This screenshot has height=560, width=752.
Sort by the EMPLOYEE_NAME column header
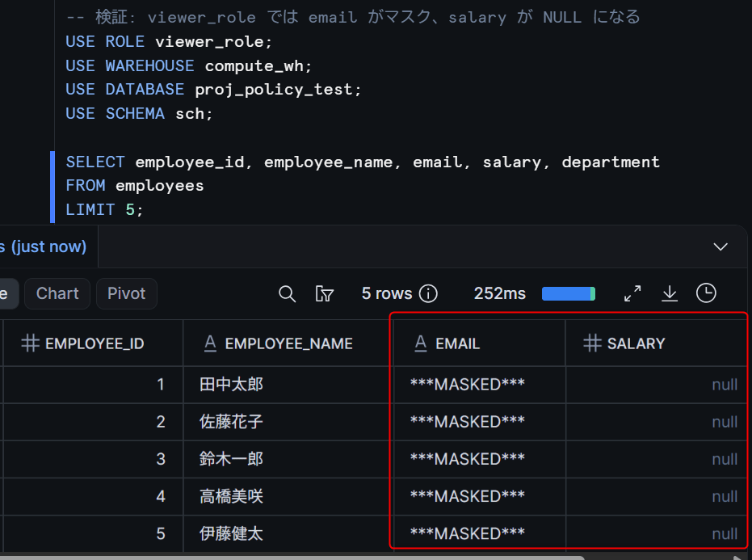pyautogui.click(x=288, y=343)
